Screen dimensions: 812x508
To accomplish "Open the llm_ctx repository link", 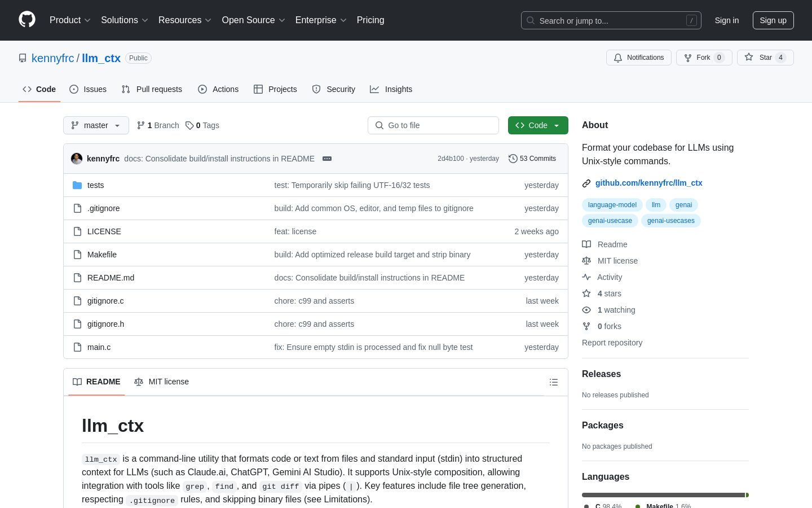I will [101, 58].
